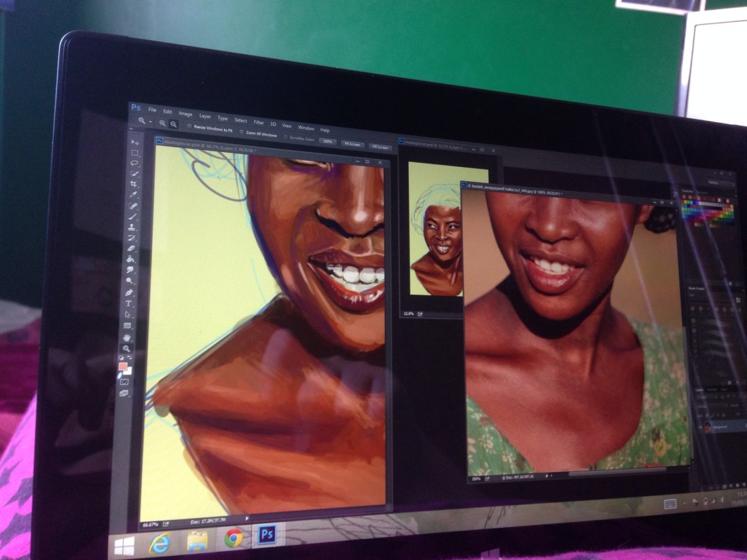Viewport: 747px width, 560px height.
Task: Select the Move tool
Action: (x=134, y=143)
